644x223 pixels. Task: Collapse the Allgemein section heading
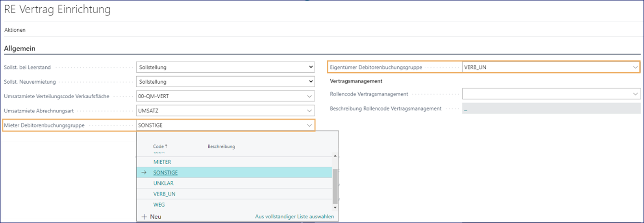tap(20, 49)
